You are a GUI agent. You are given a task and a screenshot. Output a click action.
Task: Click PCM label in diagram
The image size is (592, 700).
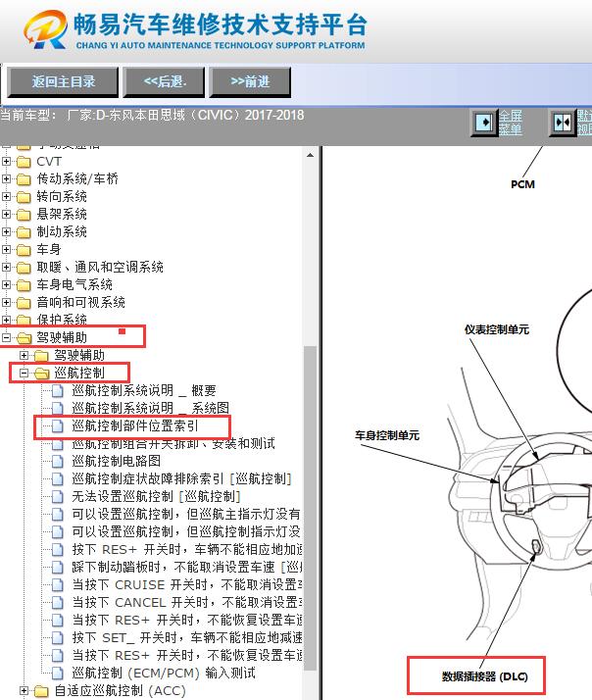tap(522, 184)
